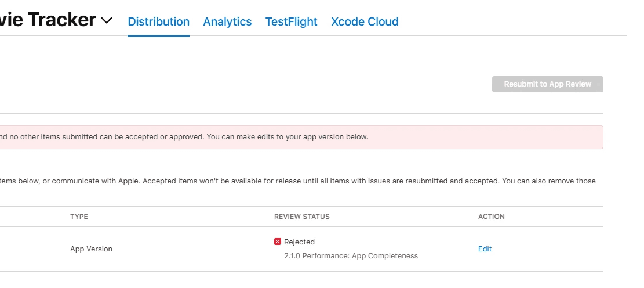The width and height of the screenshot is (644, 288).
Task: Click the pink rejection notice banner text
Action: pos(184,137)
